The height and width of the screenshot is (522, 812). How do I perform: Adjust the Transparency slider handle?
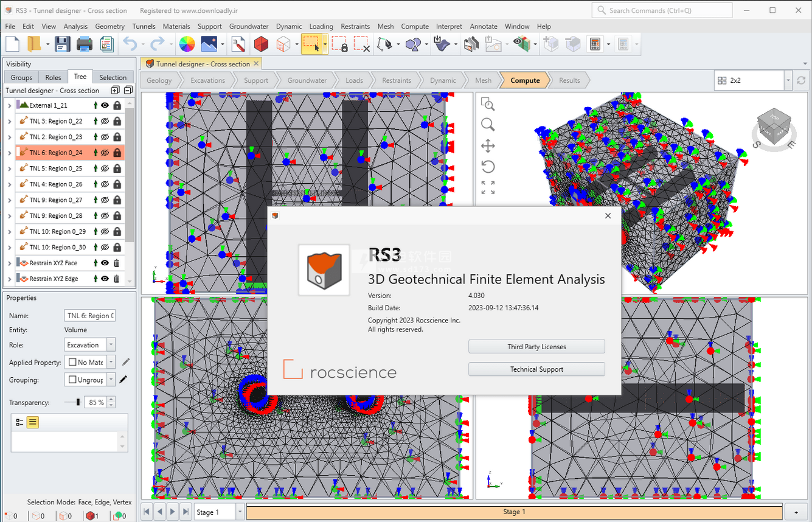pyautogui.click(x=78, y=402)
